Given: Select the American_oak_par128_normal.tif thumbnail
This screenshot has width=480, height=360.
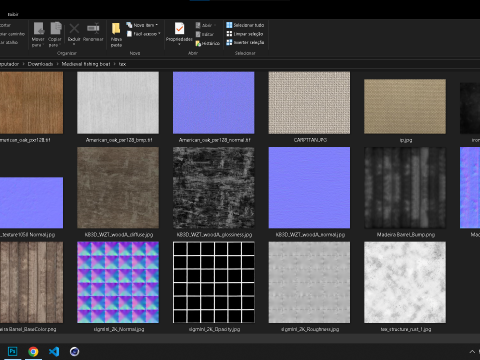Looking at the screenshot, I should click(214, 103).
